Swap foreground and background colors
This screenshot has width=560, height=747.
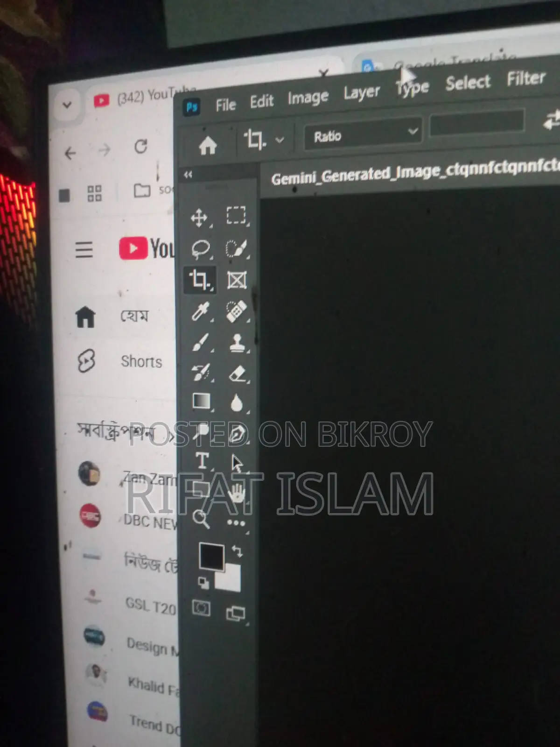pyautogui.click(x=238, y=551)
